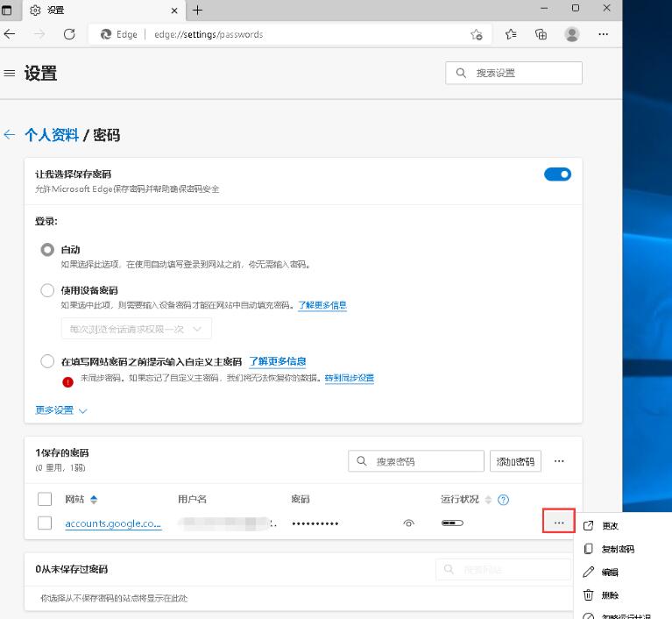The width and height of the screenshot is (672, 619).
Task: Open the Favorites list icon
Action: 511,34
